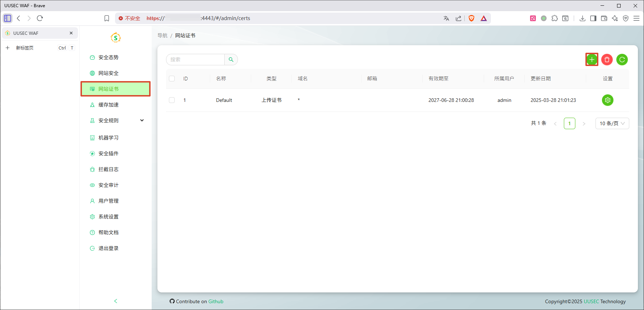
Task: Check the Default certificate row checkbox
Action: point(172,100)
